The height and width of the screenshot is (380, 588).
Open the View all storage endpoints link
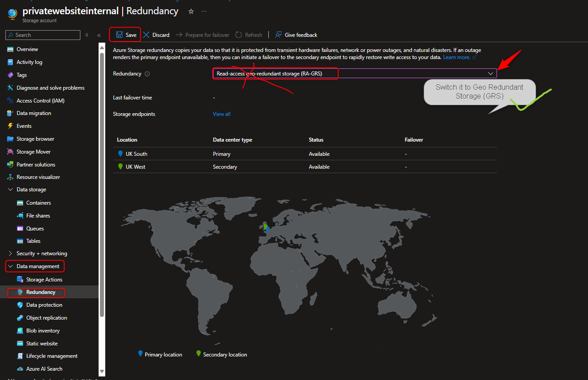221,114
